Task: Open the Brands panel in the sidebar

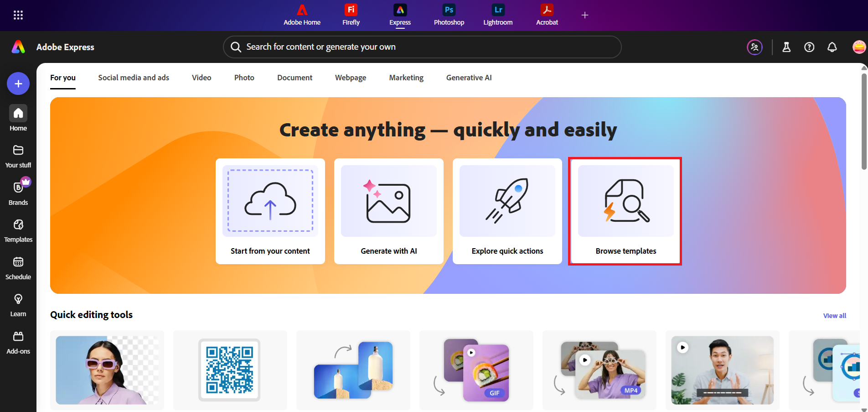Action: tap(18, 192)
